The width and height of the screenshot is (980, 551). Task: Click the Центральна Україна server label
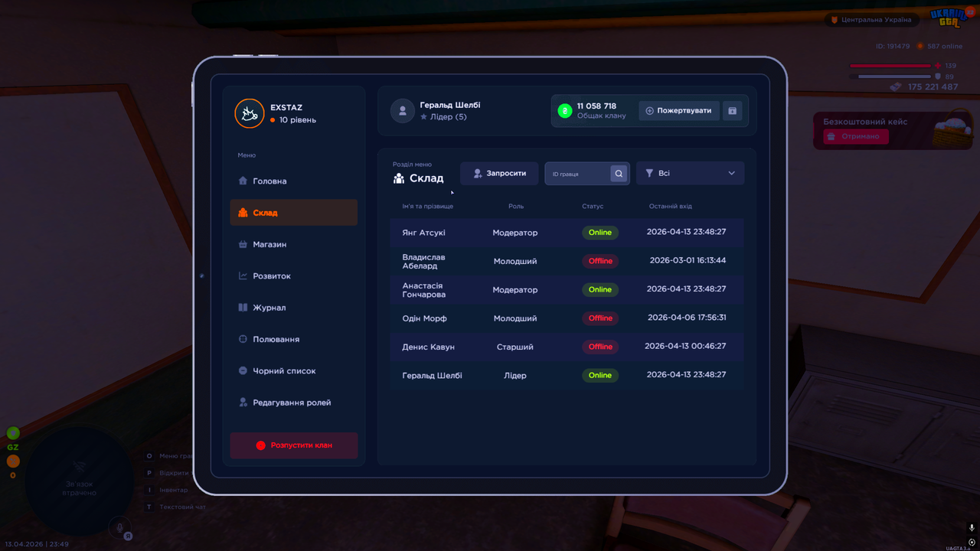[x=876, y=19]
